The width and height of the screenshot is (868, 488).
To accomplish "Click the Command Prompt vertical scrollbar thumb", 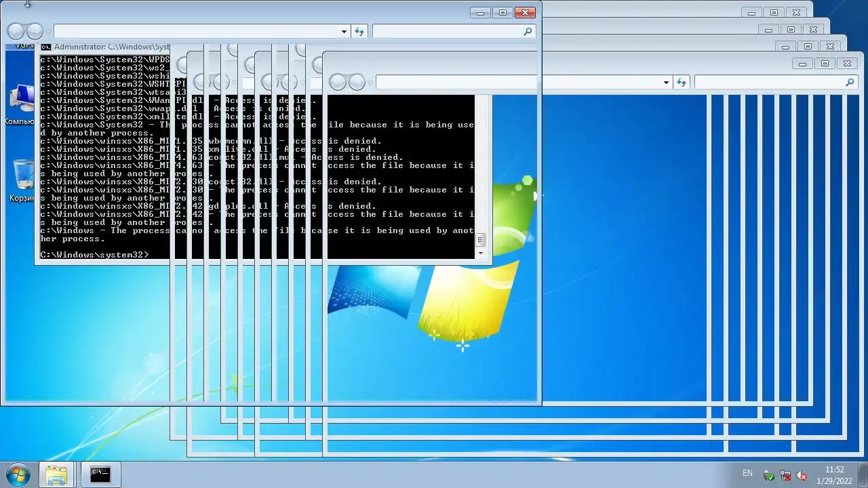I will [481, 240].
